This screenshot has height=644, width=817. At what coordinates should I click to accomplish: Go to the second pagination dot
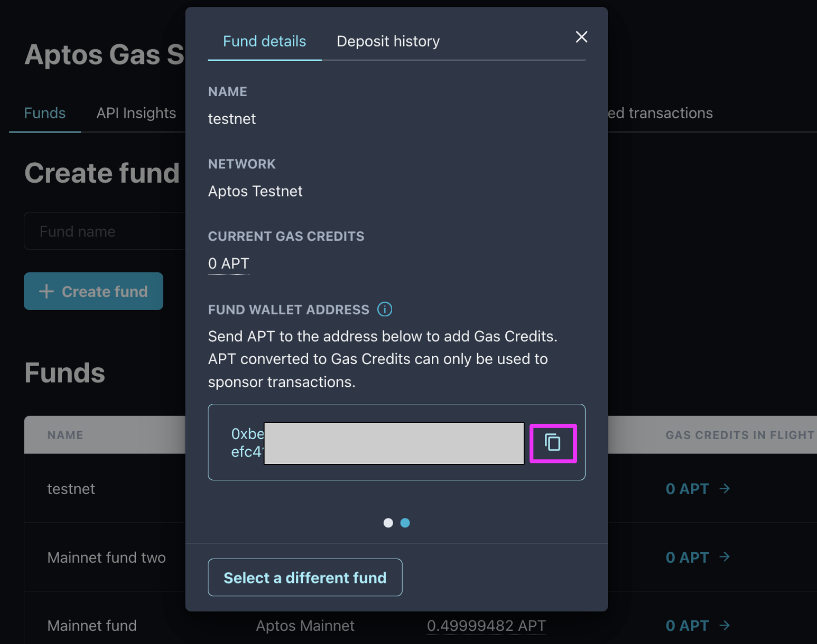tap(405, 523)
